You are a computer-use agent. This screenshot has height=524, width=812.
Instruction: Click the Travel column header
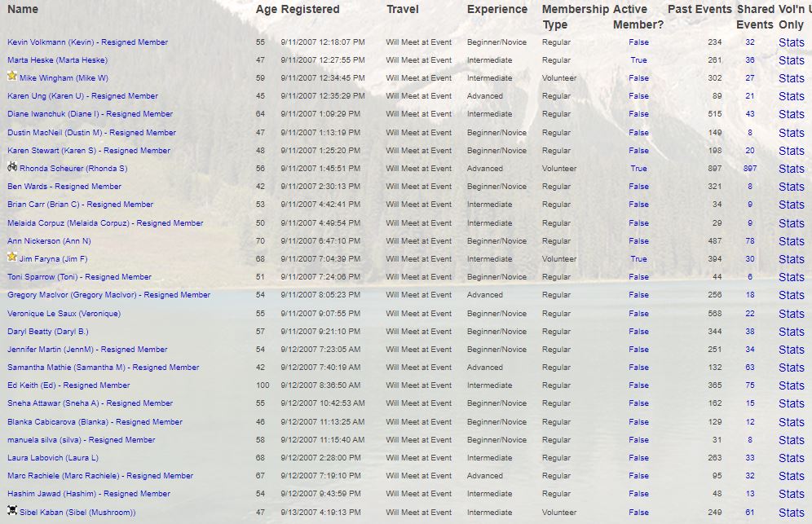(403, 9)
